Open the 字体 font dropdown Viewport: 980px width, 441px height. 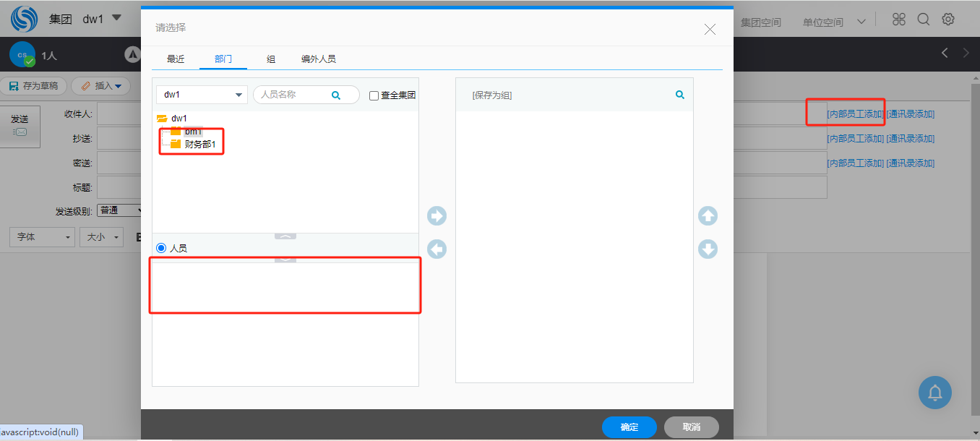coord(42,237)
